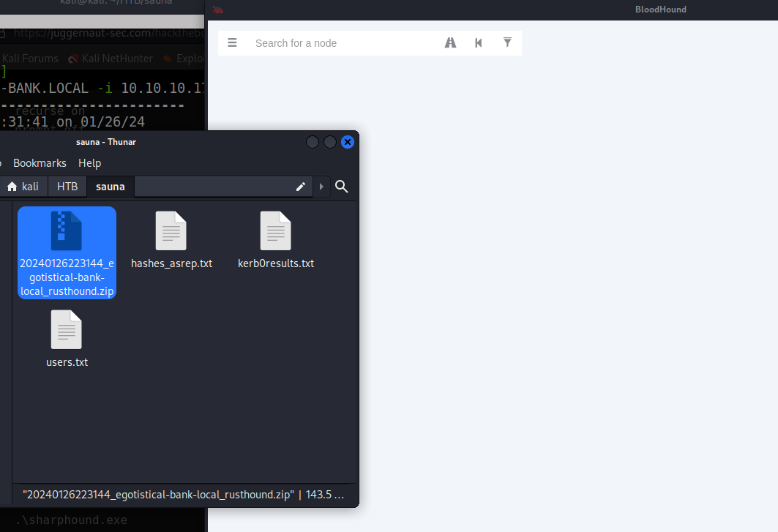Click the BloodHound title bar logo icon
The width and height of the screenshot is (778, 532).
click(218, 10)
